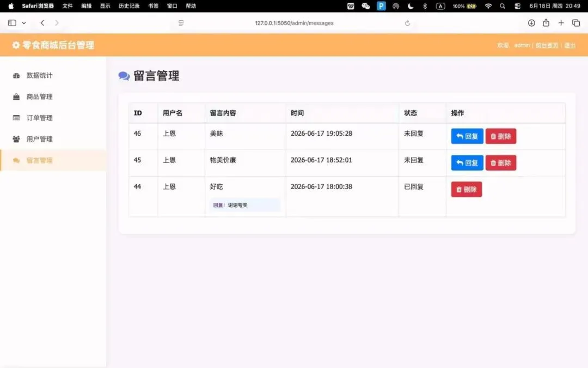
Task: Show Safari downloads
Action: [531, 23]
